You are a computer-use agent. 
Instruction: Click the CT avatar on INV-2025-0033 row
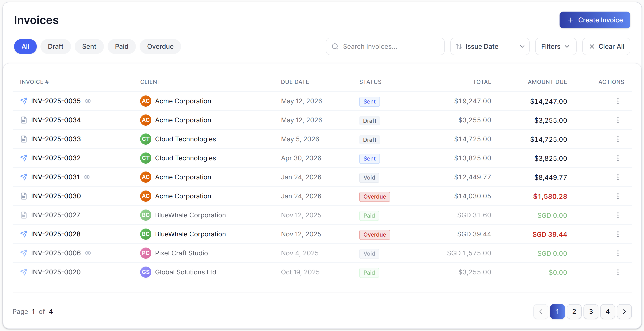point(146,139)
